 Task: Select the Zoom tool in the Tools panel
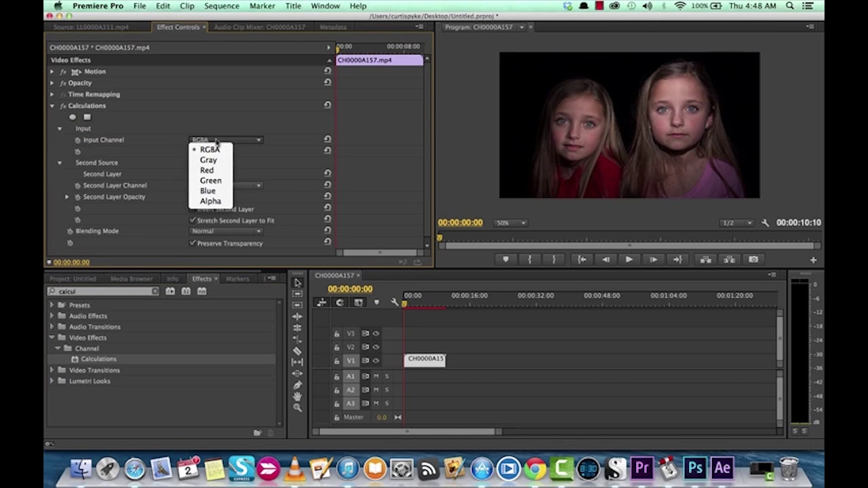click(x=297, y=407)
